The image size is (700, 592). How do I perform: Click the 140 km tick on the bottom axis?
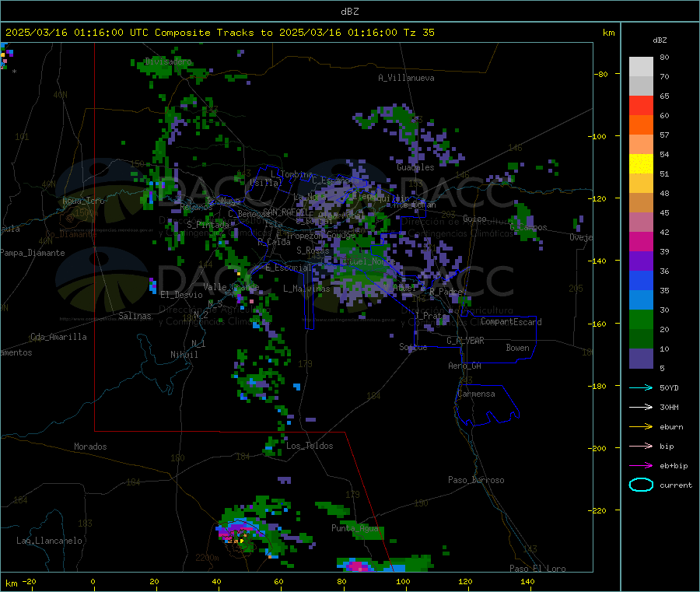pyautogui.click(x=527, y=581)
